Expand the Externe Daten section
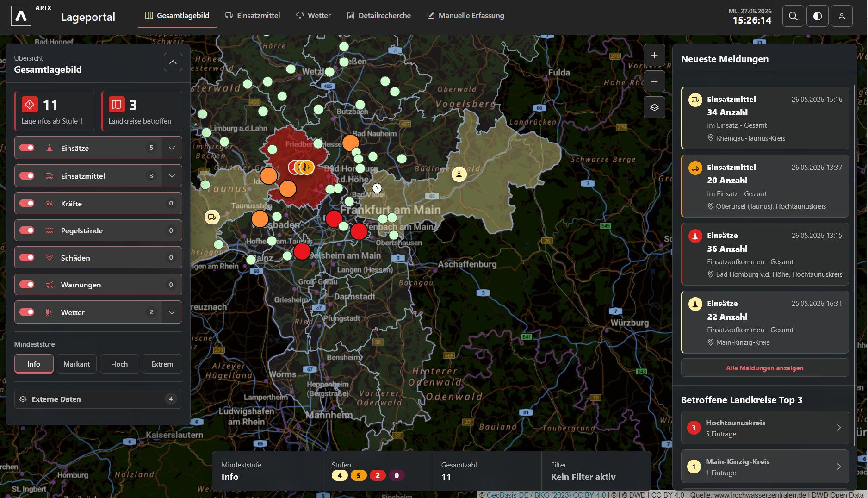This screenshot has height=498, width=868. 98,399
